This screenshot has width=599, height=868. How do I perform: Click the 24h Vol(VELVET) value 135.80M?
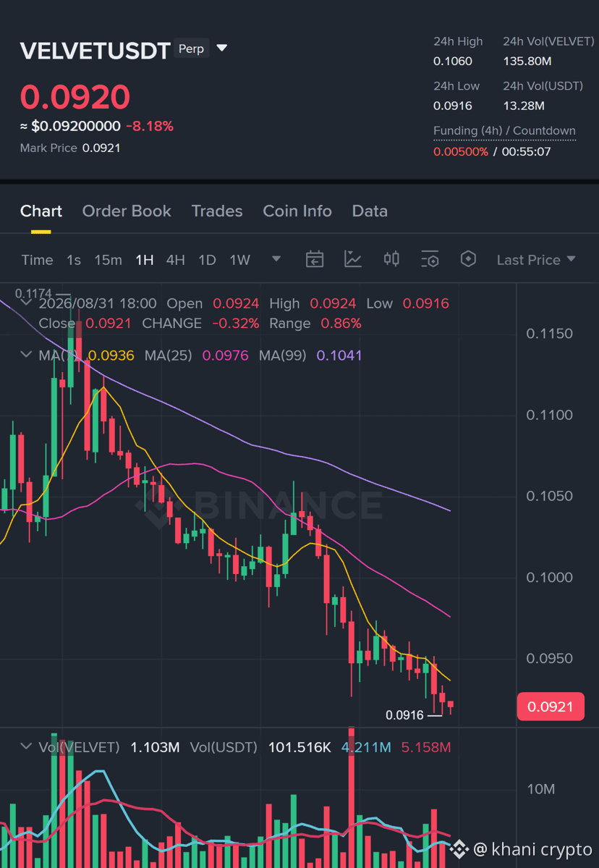tap(527, 61)
